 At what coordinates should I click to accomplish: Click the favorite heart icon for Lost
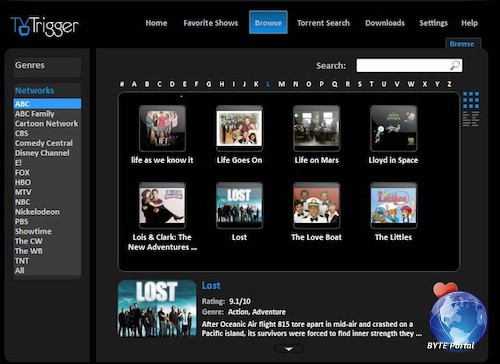click(x=445, y=289)
